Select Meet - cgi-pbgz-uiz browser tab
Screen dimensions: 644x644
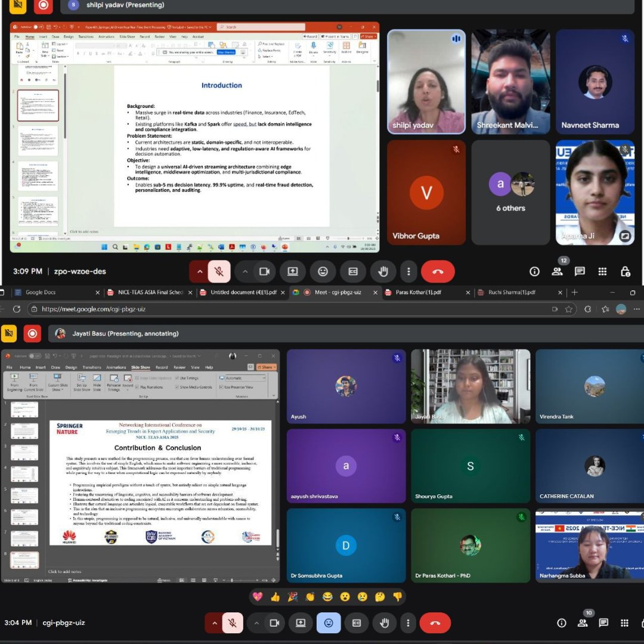pos(335,292)
